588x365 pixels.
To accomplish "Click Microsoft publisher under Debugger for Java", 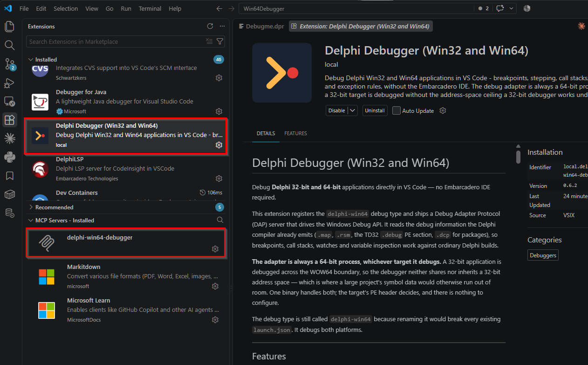I will (x=75, y=111).
